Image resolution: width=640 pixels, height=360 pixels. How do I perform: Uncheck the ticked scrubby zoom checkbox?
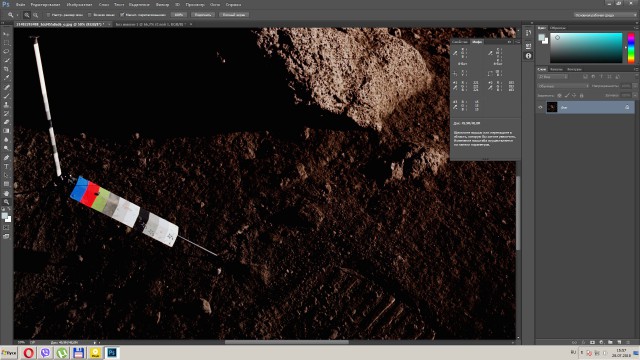122,15
